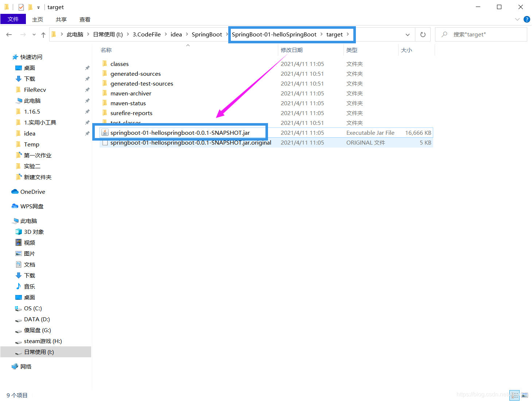Select the generated-sources folder
The image size is (532, 401).
136,74
